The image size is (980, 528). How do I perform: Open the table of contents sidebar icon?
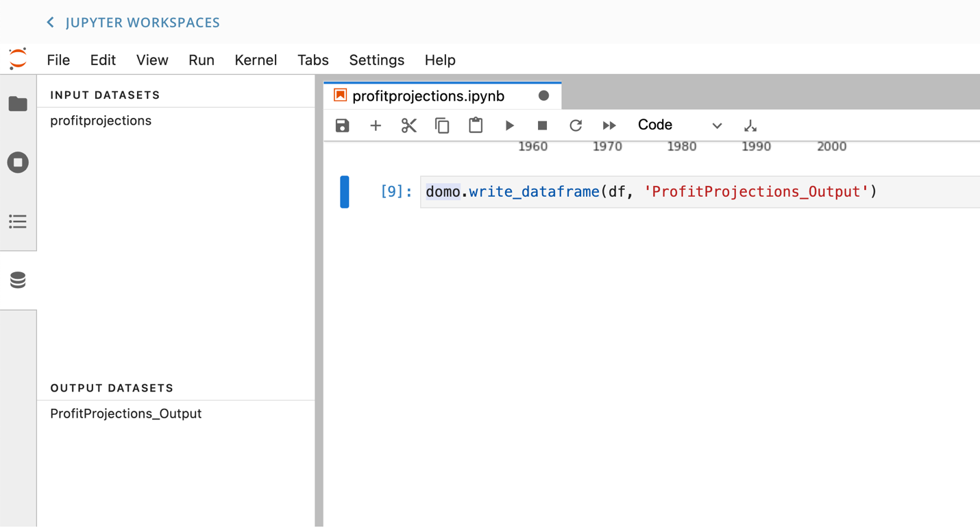point(18,221)
